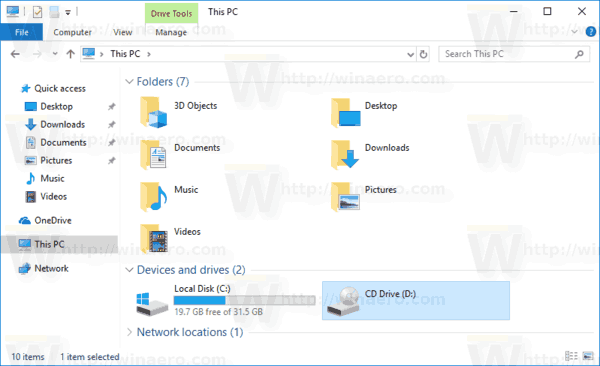Go back with the Back arrow
The height and width of the screenshot is (366, 600).
click(15, 54)
